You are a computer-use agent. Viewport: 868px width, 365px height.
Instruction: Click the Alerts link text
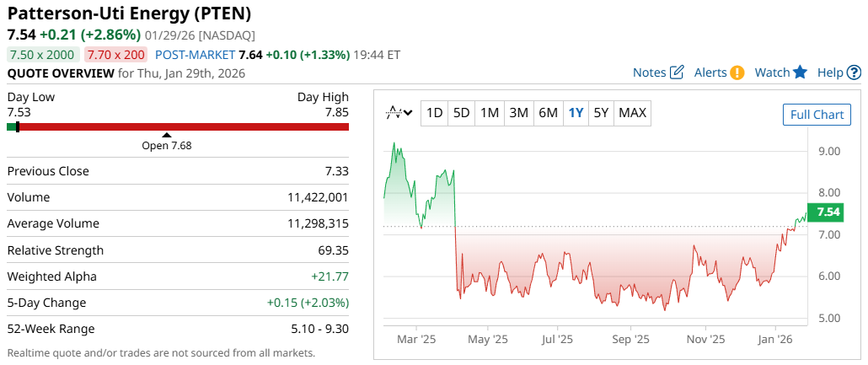pos(710,72)
